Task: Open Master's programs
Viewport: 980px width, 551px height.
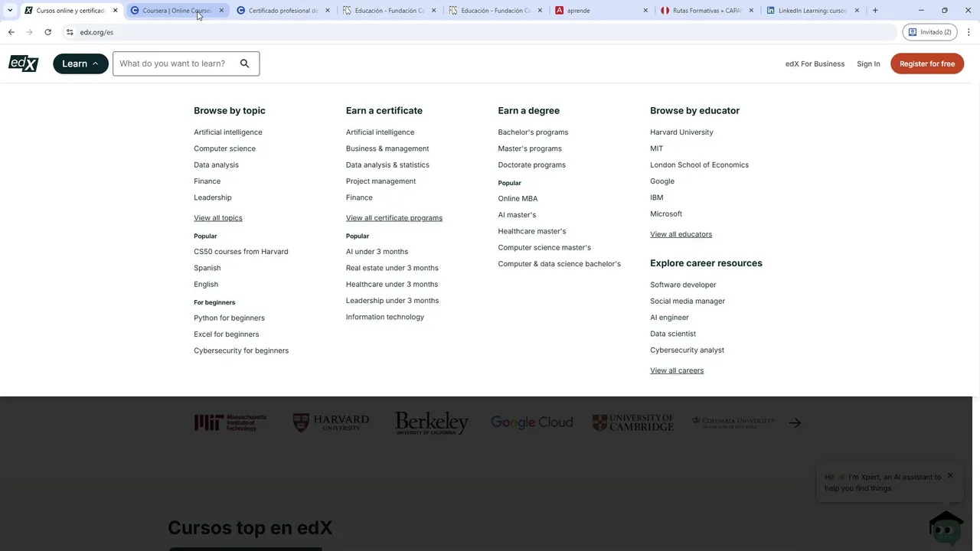Action: tap(530, 148)
